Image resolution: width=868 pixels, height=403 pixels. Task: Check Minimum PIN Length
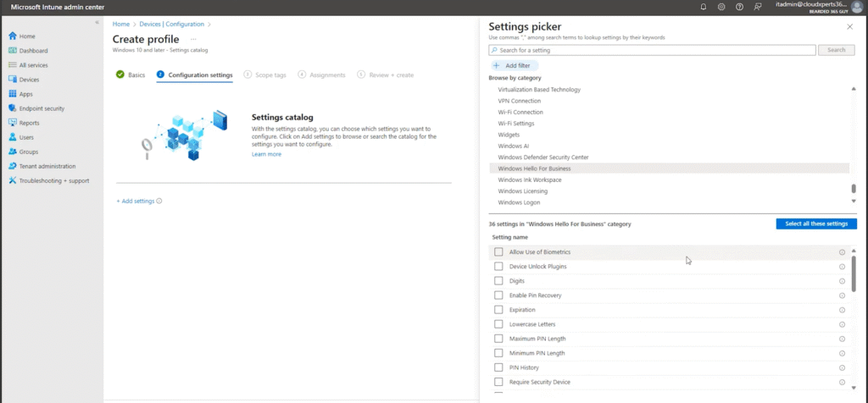coord(498,353)
